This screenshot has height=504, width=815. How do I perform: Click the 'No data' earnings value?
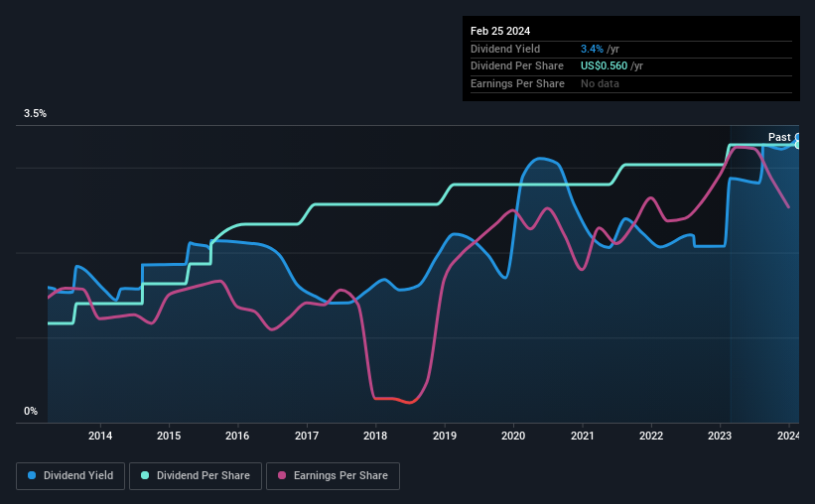tap(600, 83)
